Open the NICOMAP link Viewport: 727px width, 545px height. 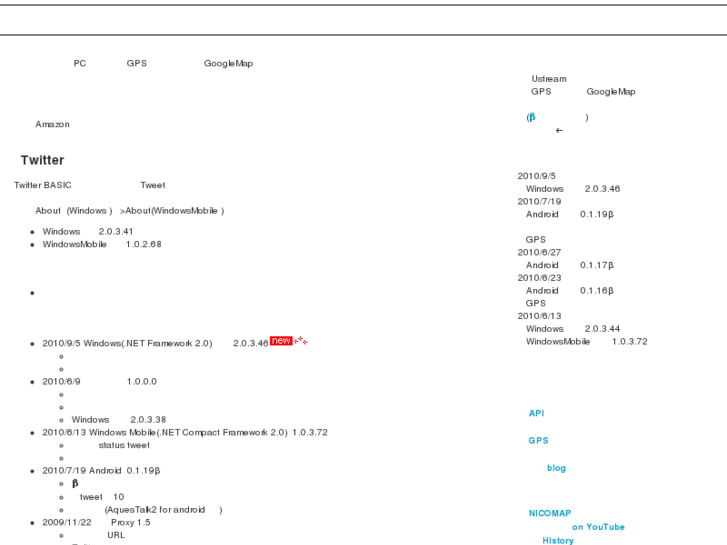tap(550, 513)
